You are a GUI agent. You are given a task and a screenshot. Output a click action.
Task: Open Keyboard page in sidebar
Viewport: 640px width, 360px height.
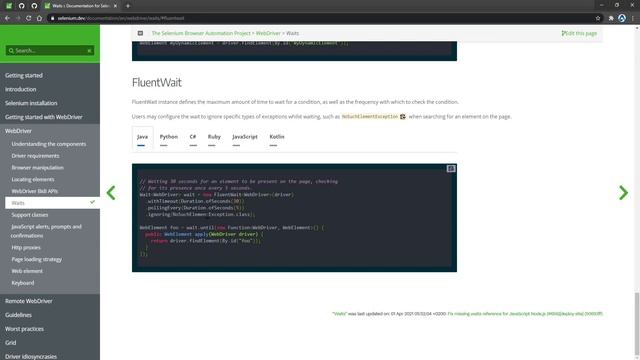[x=23, y=283]
